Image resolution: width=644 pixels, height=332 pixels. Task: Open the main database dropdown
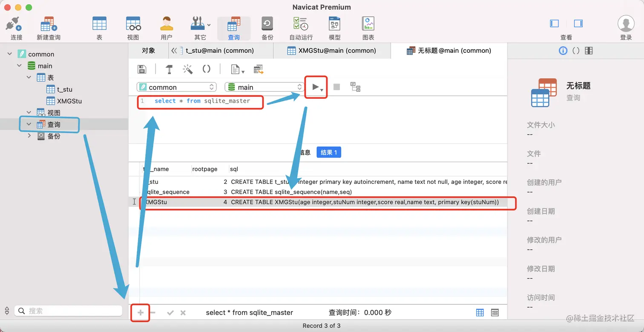point(264,87)
